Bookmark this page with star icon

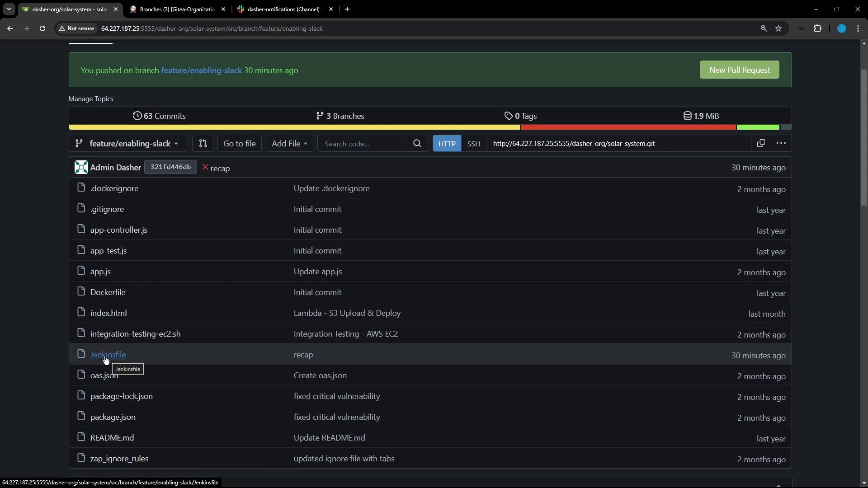(778, 28)
